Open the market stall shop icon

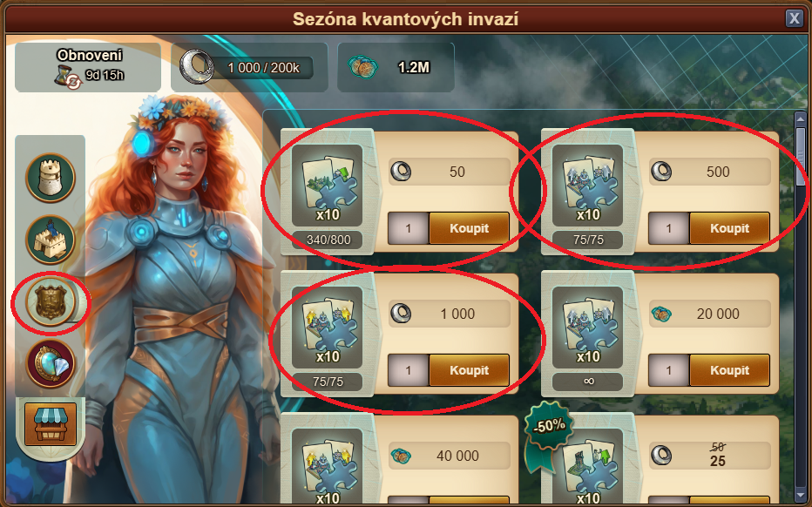point(51,424)
